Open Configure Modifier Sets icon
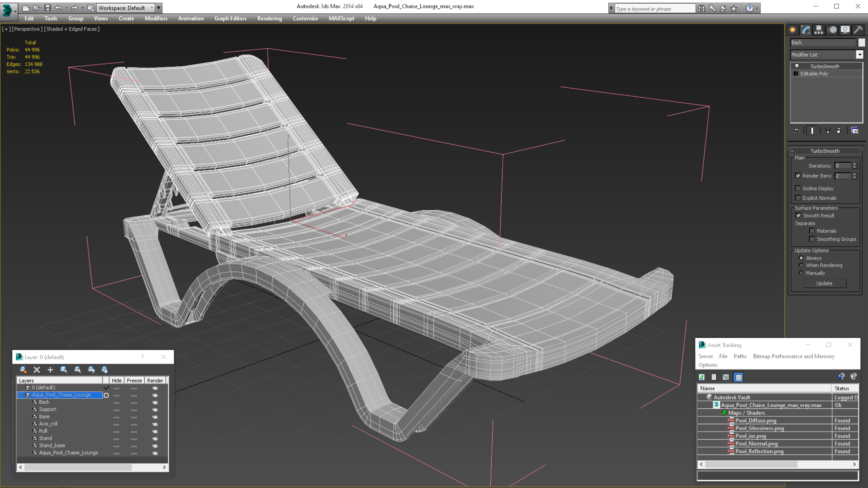Viewport: 868px width, 488px height. coord(855,131)
